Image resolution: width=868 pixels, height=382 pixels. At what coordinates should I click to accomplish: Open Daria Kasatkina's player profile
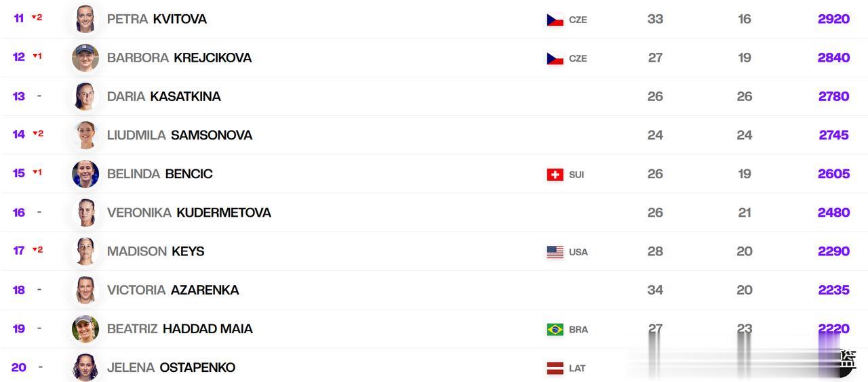click(164, 96)
